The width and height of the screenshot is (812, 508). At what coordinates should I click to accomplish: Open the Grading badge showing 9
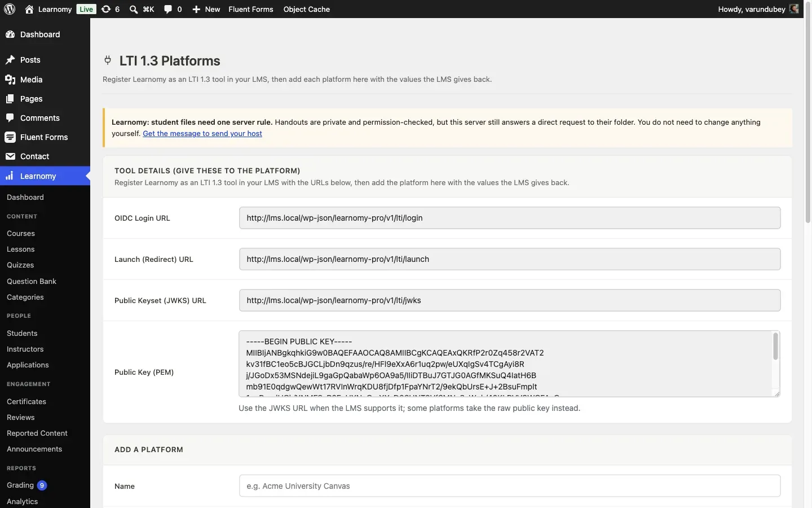click(x=42, y=485)
